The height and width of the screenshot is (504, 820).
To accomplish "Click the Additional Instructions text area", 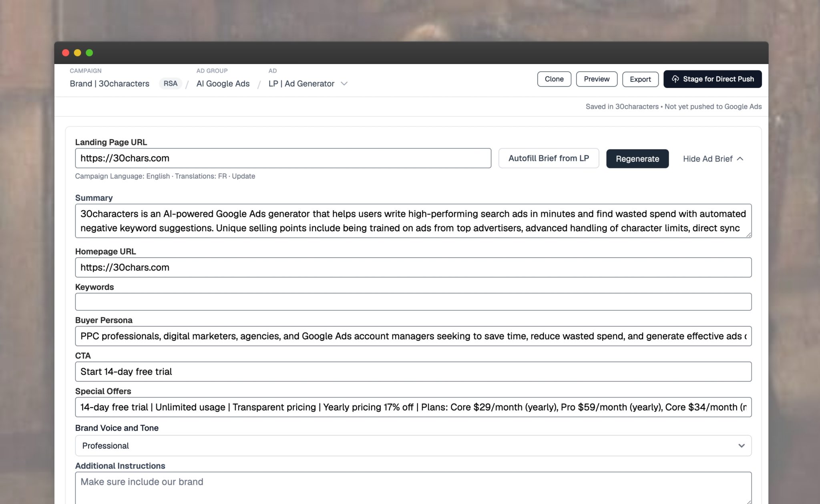I will coord(413,488).
